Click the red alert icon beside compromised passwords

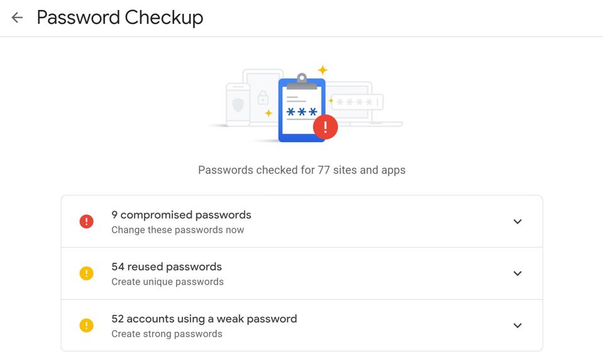coord(86,221)
